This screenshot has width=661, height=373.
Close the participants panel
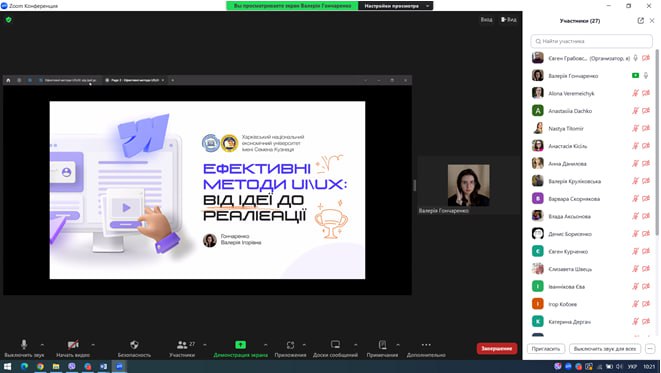[x=652, y=21]
